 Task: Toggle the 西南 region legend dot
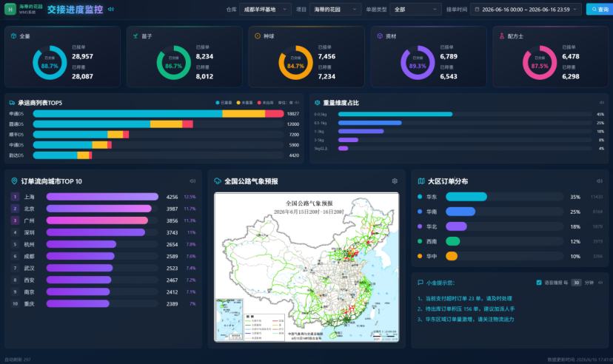[x=420, y=241]
